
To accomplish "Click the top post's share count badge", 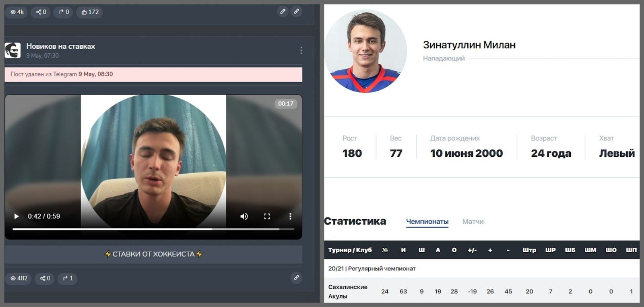I will pos(41,12).
